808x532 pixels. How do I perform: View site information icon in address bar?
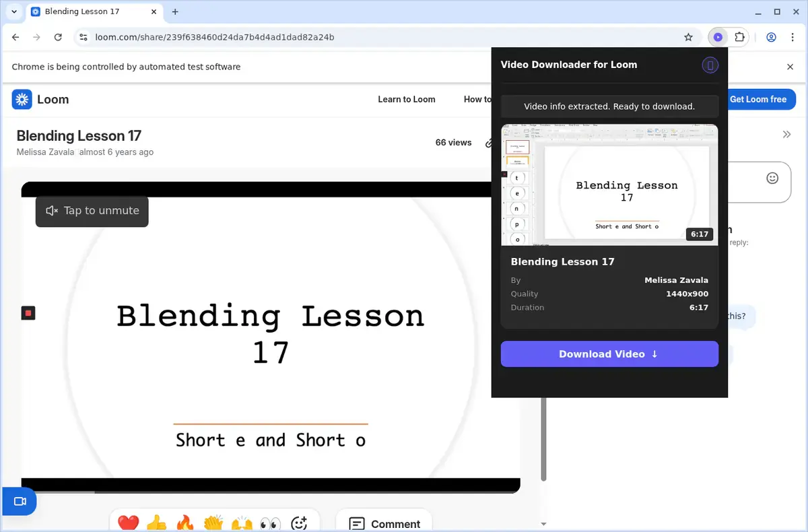coord(83,38)
